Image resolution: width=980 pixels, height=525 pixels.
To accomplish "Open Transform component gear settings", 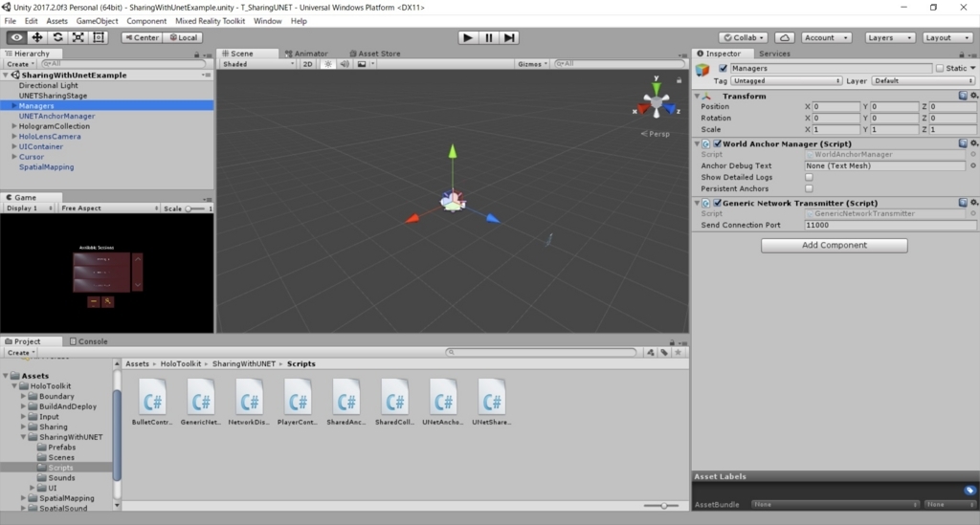I will [973, 96].
